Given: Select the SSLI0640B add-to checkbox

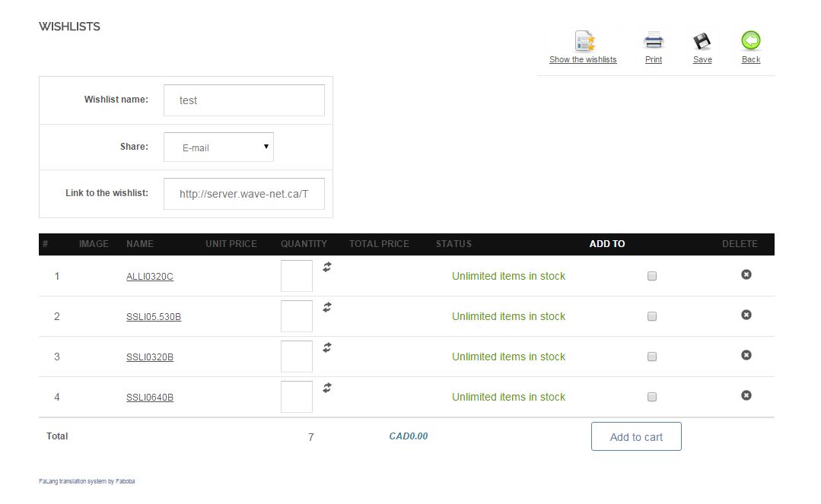Looking at the screenshot, I should [x=652, y=398].
